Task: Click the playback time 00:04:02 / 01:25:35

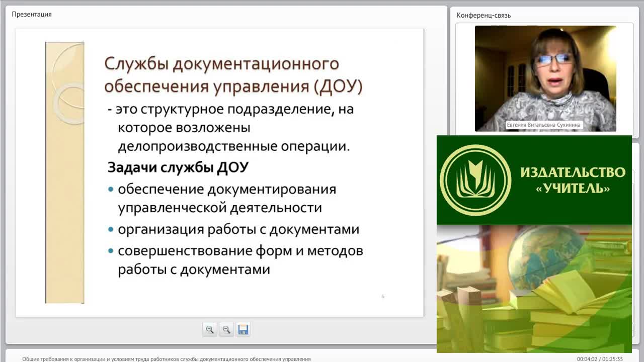Action: 600,359
